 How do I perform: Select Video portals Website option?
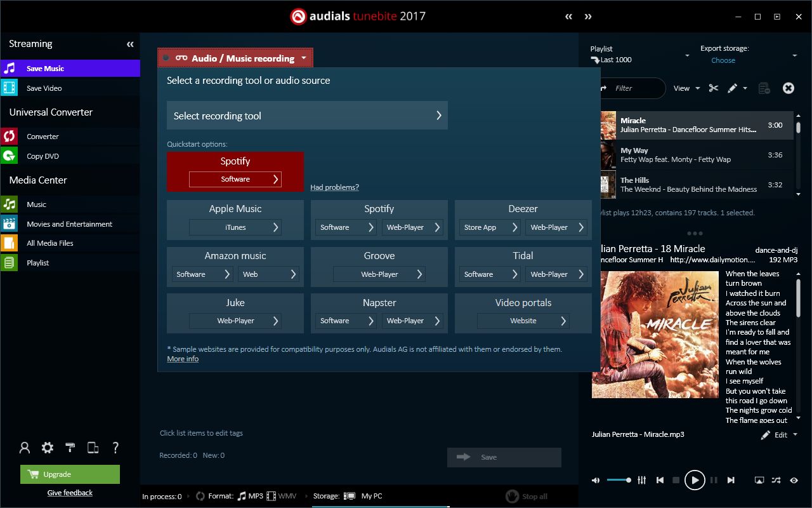pyautogui.click(x=523, y=321)
